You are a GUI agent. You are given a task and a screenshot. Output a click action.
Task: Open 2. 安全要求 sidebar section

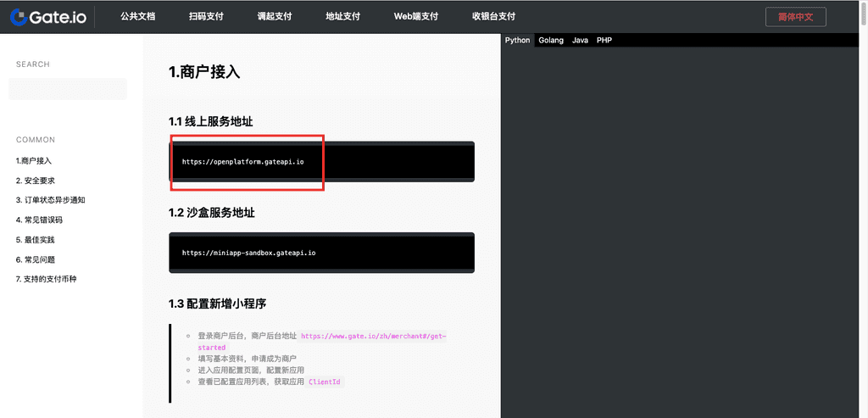coord(36,181)
